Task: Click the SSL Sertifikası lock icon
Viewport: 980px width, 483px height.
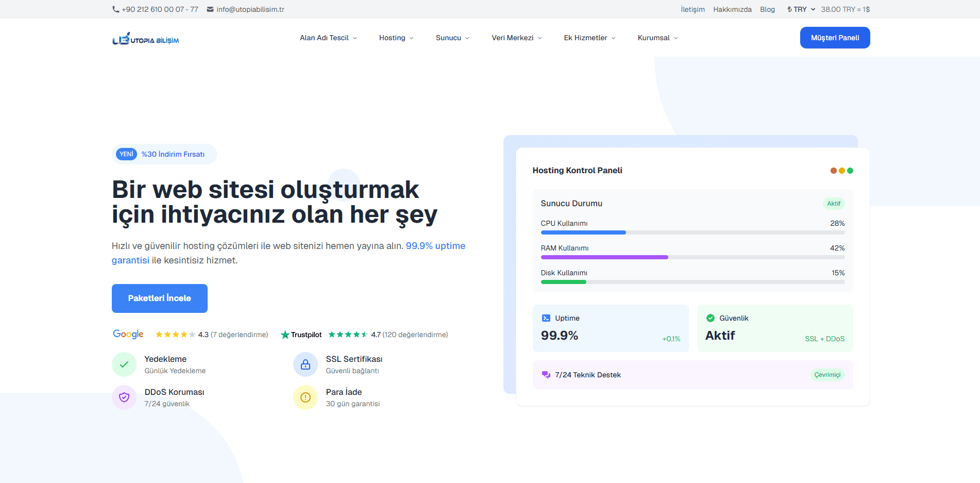Action: click(x=306, y=364)
